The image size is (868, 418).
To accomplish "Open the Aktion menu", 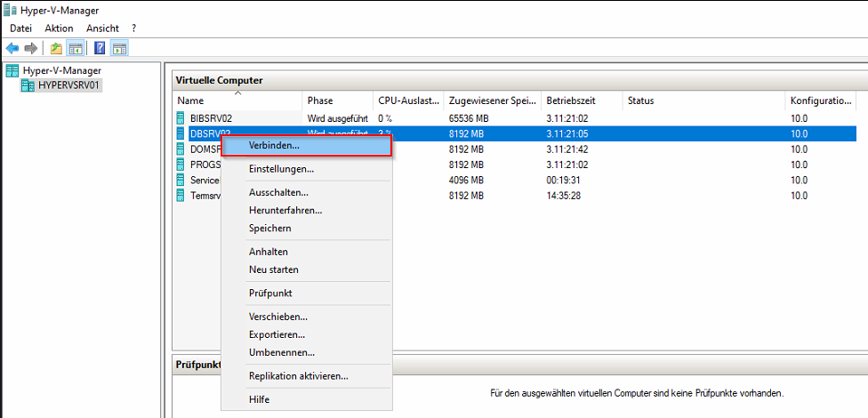I will (x=59, y=28).
